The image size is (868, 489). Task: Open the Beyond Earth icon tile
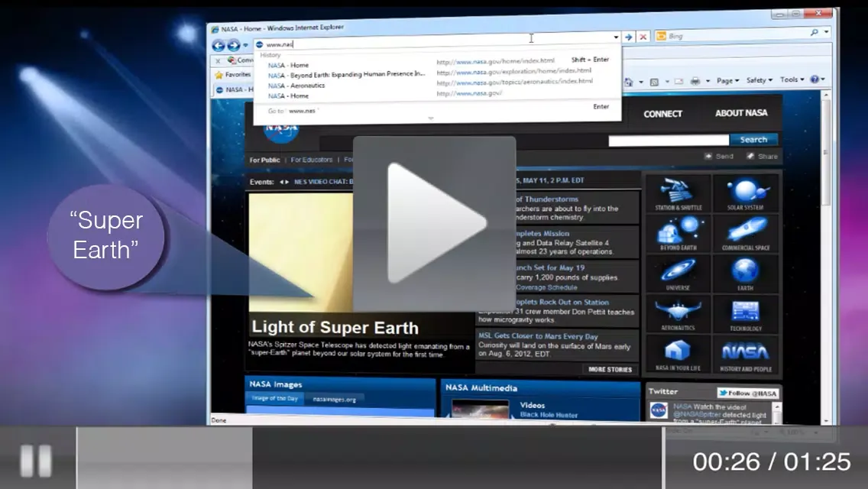679,235
